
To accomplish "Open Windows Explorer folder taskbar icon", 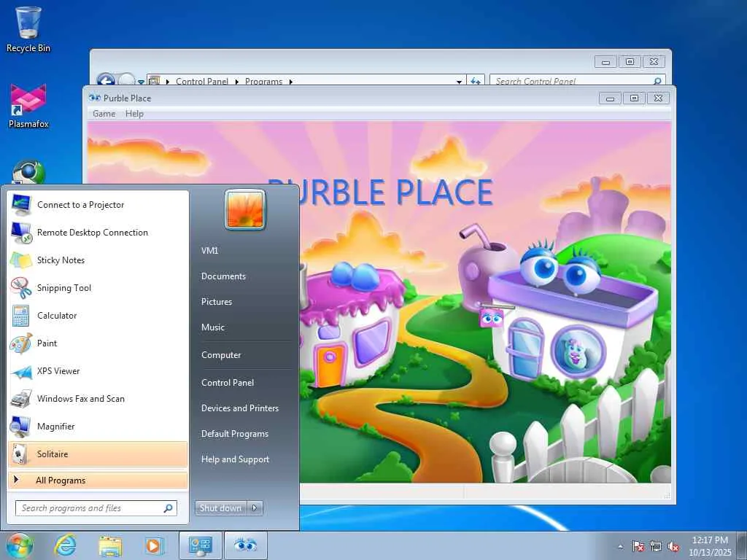I will [110, 545].
